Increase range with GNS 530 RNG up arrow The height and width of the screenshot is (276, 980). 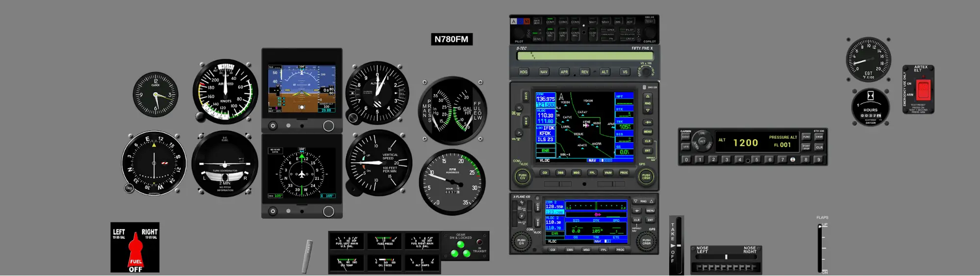(648, 97)
